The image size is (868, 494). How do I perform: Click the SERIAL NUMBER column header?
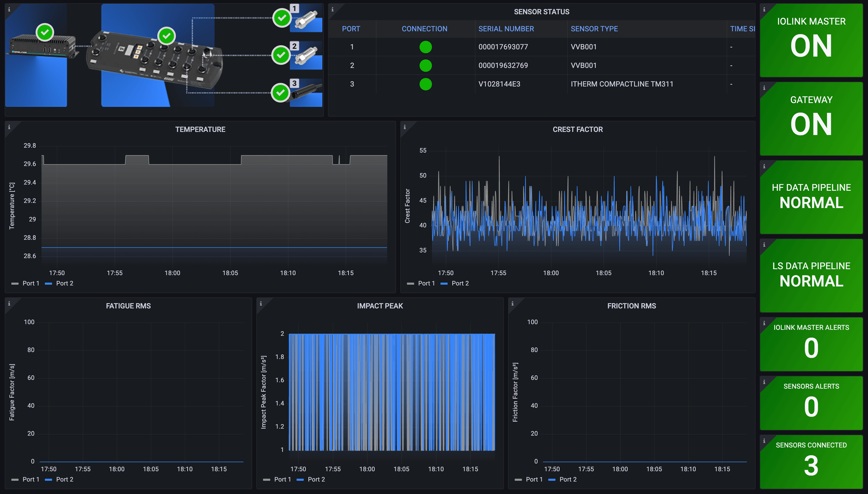pos(506,28)
